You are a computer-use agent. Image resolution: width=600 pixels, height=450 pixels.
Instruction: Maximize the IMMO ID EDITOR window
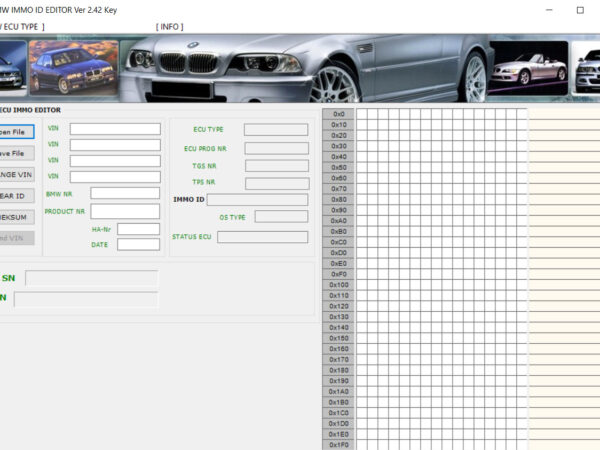(580, 10)
